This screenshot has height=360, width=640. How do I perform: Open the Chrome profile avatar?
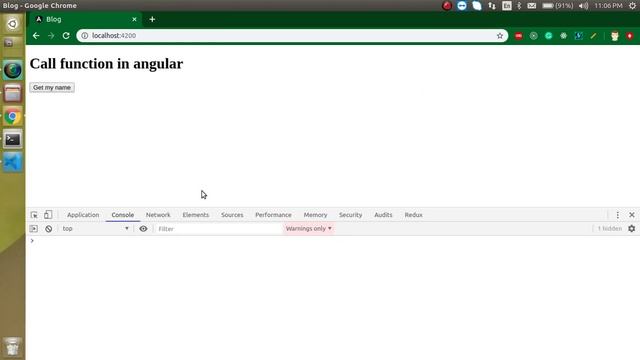(x=615, y=36)
